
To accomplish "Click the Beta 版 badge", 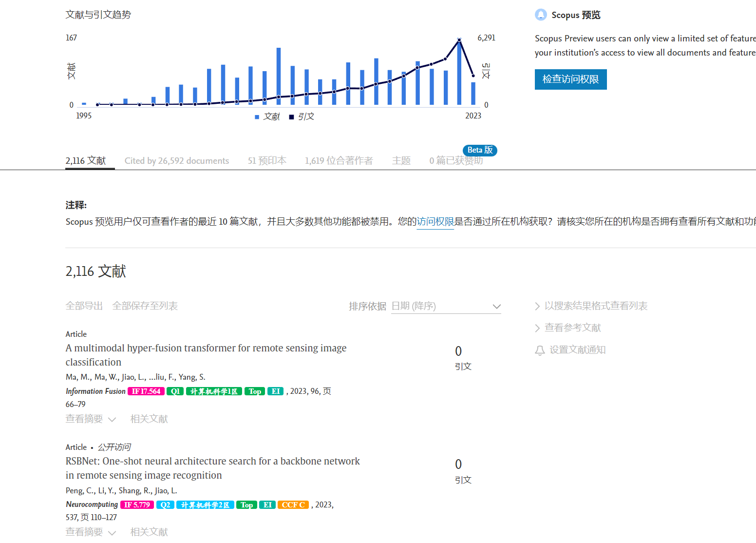I will pyautogui.click(x=480, y=150).
